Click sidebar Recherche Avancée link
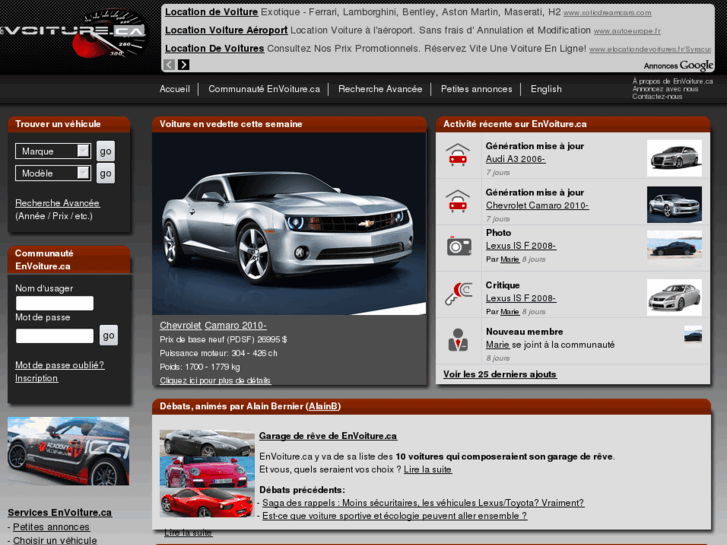Image resolution: width=727 pixels, height=545 pixels. 57,203
